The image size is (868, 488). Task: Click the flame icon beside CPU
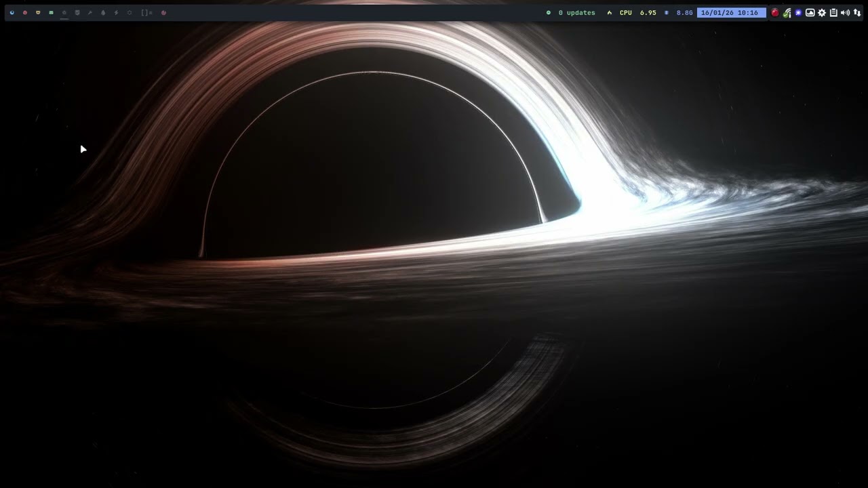[609, 13]
